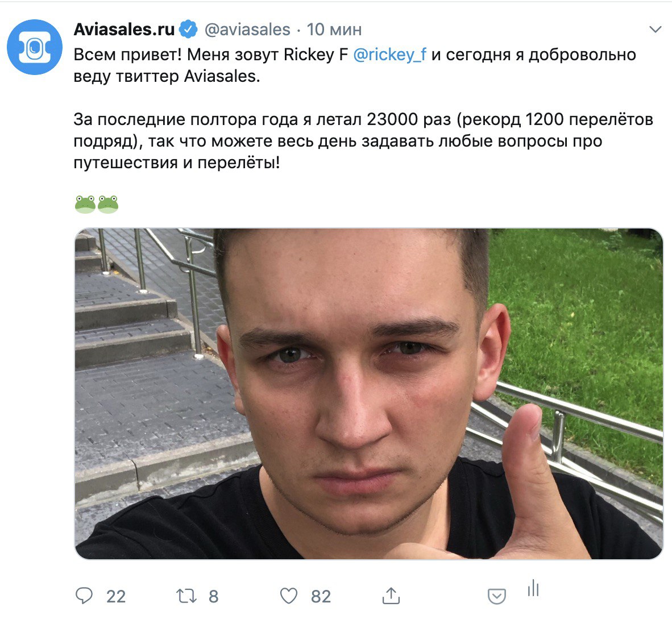Click the tweet text about 23000 flights
Screen dimensions: 672x632
click(x=363, y=141)
